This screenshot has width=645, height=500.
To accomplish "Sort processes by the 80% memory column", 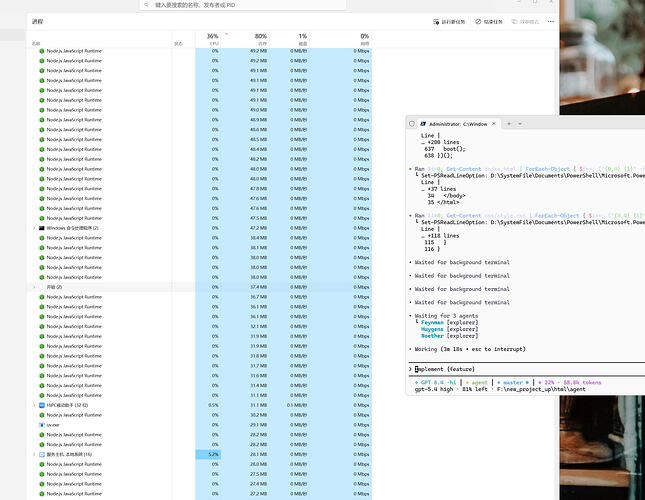I will tap(258, 39).
